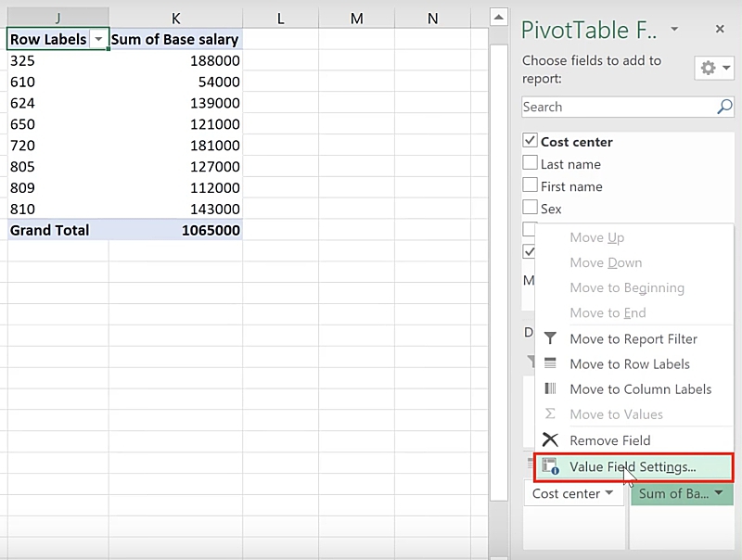Open the Sum of Base salary field dropdown
742x560 pixels.
pos(718,493)
